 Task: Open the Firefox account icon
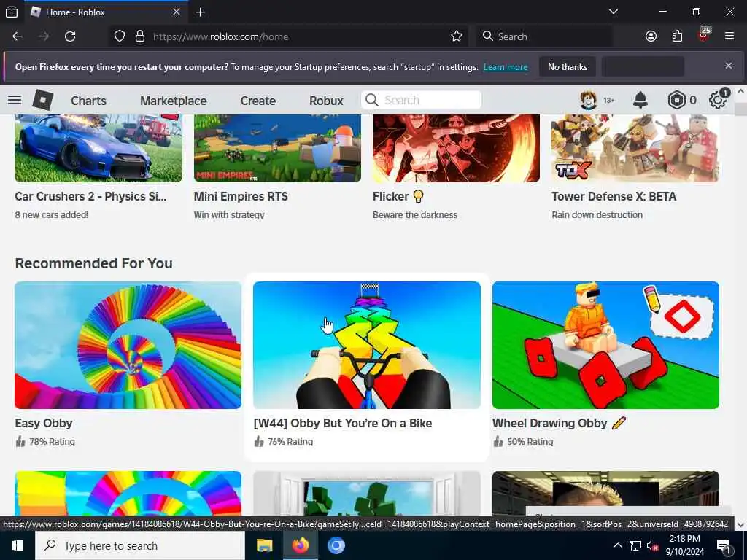pos(651,36)
